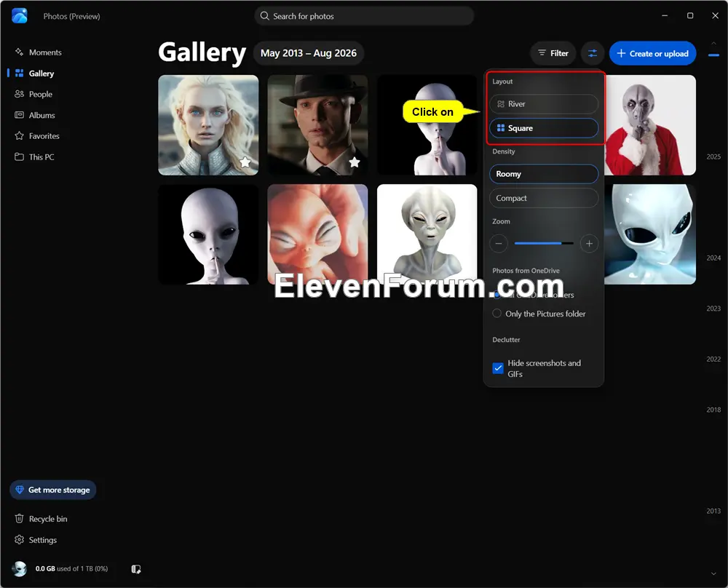This screenshot has height=588, width=728.
Task: Click favorite star on man in hat photo
Action: tap(355, 162)
